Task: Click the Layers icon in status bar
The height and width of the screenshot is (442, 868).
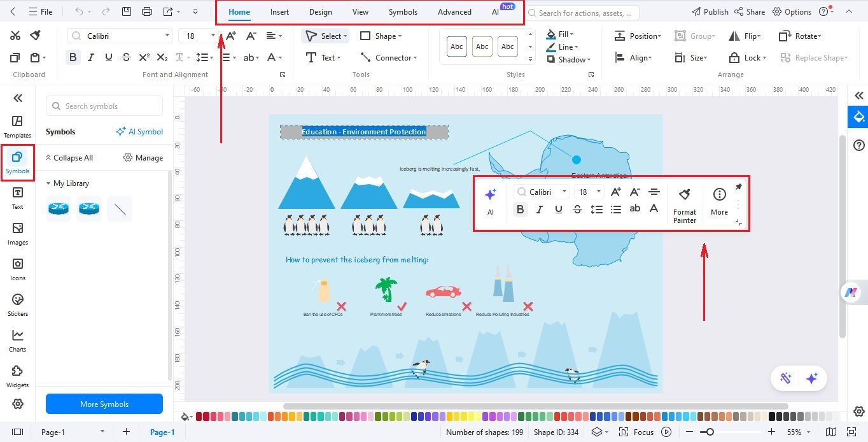Action: pos(596,432)
